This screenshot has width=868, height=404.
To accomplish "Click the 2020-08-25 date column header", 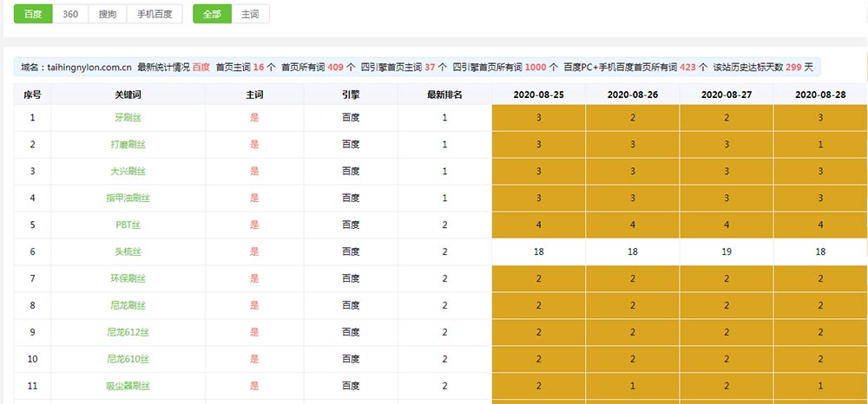I will click(x=538, y=94).
